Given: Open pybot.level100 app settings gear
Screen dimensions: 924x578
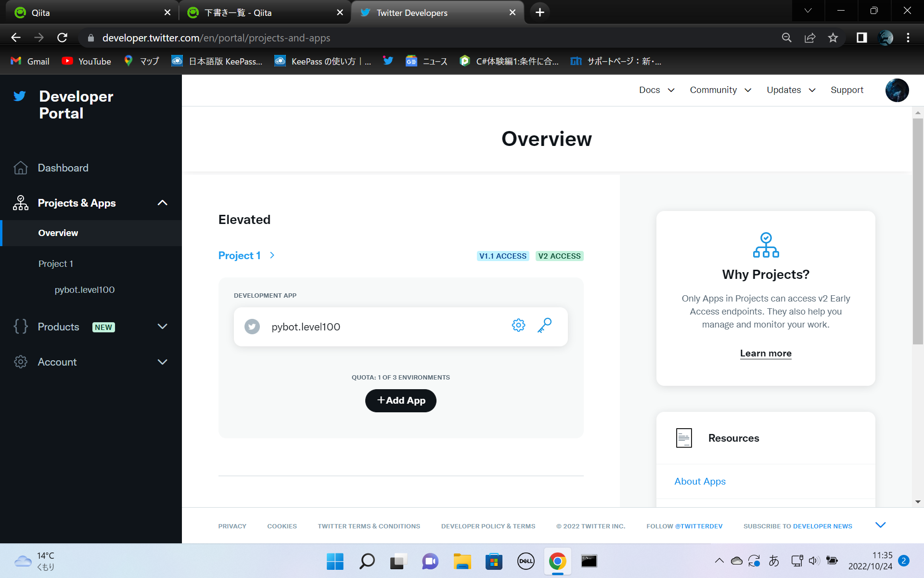Looking at the screenshot, I should (x=518, y=326).
